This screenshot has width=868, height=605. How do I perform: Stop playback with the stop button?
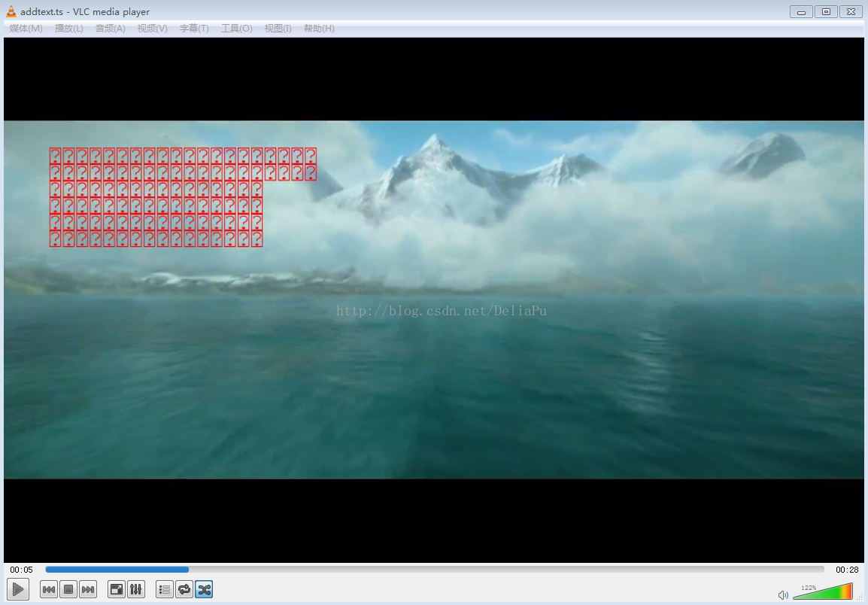(x=68, y=589)
